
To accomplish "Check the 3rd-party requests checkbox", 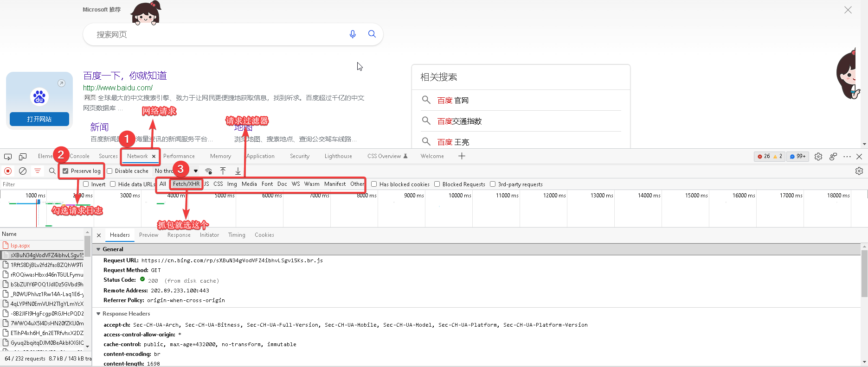I will (493, 184).
